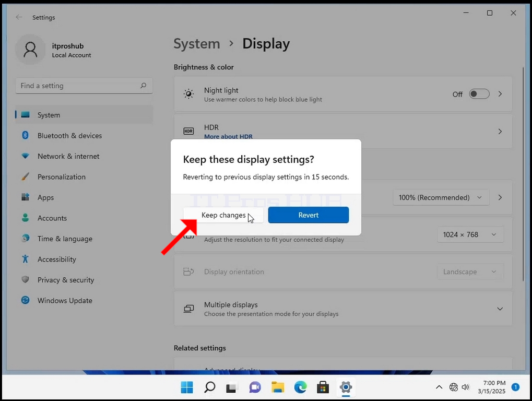Screen dimensions: 532x401
Task: Open Night light details chevron
Action: (x=500, y=94)
